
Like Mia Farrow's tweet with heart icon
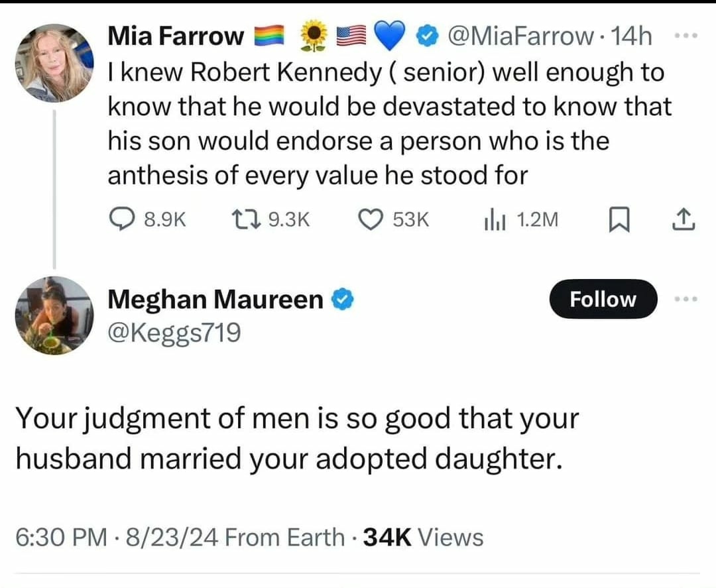click(x=372, y=219)
